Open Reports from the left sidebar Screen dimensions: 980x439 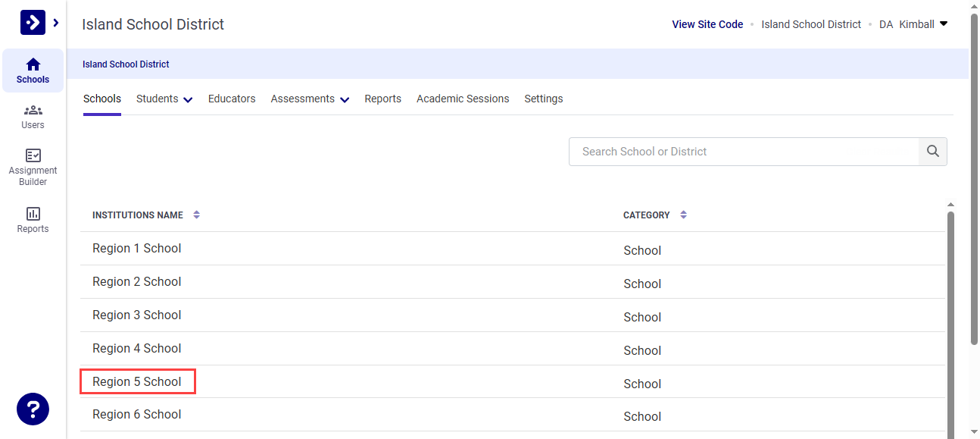pos(33,221)
